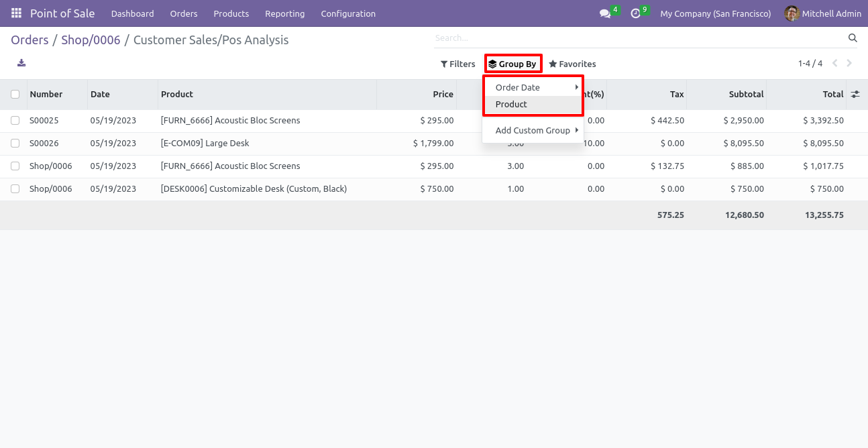Click the $ 442.50 tax cell
Viewport: 868px width, 448px height.
point(667,121)
